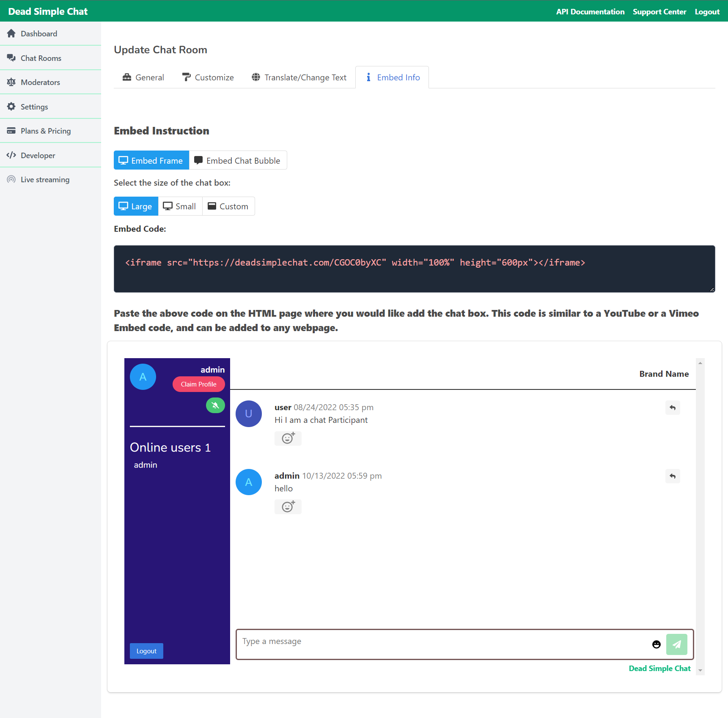Switch to the Customize tab

point(208,77)
